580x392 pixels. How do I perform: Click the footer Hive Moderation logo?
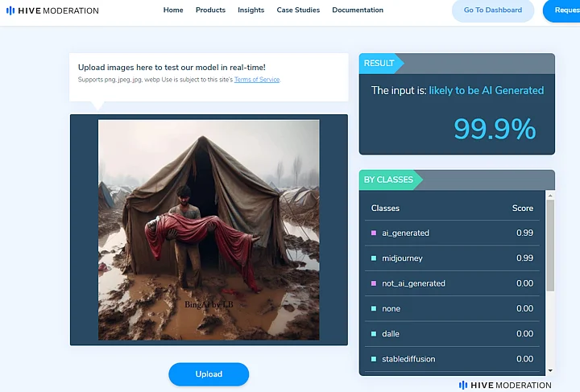coord(505,385)
